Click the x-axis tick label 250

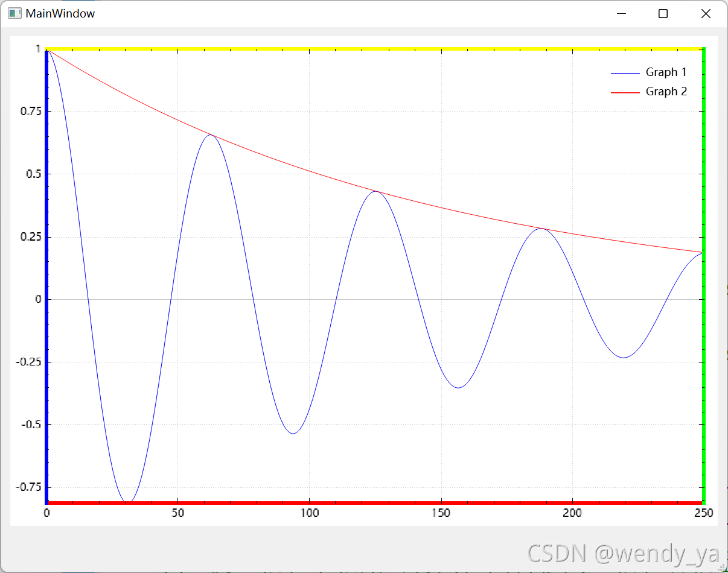tap(704, 513)
